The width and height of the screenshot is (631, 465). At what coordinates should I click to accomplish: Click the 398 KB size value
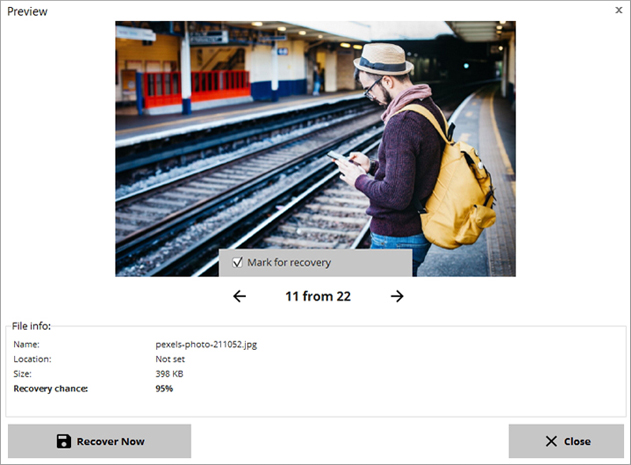[x=169, y=374]
